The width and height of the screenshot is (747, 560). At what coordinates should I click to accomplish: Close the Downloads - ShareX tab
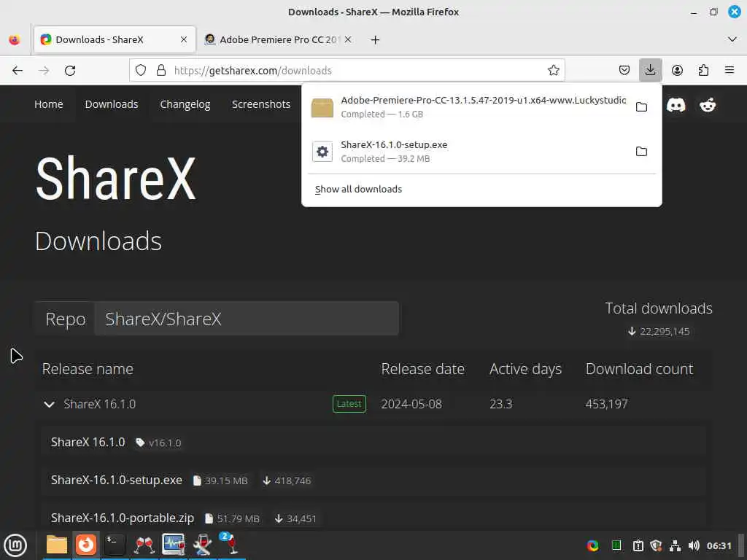pyautogui.click(x=183, y=39)
